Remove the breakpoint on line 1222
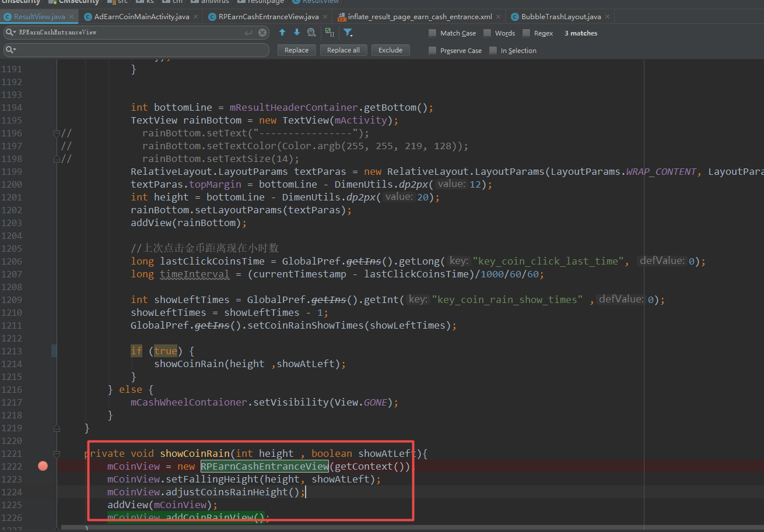The height and width of the screenshot is (532, 764). tap(43, 466)
